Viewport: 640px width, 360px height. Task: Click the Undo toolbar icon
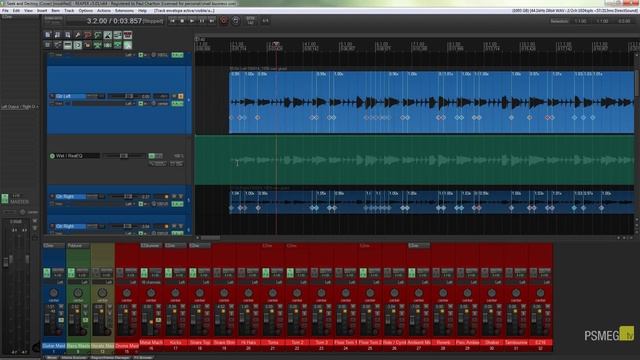coord(87,35)
